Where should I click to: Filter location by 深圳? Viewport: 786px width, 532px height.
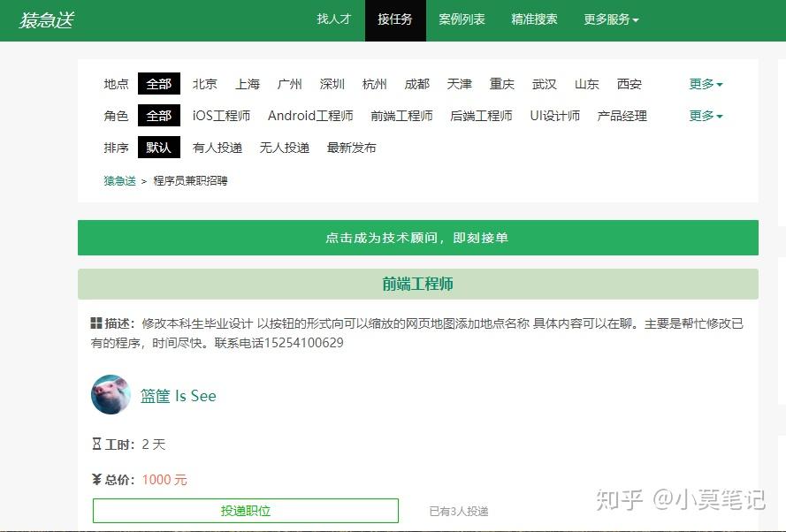332,84
